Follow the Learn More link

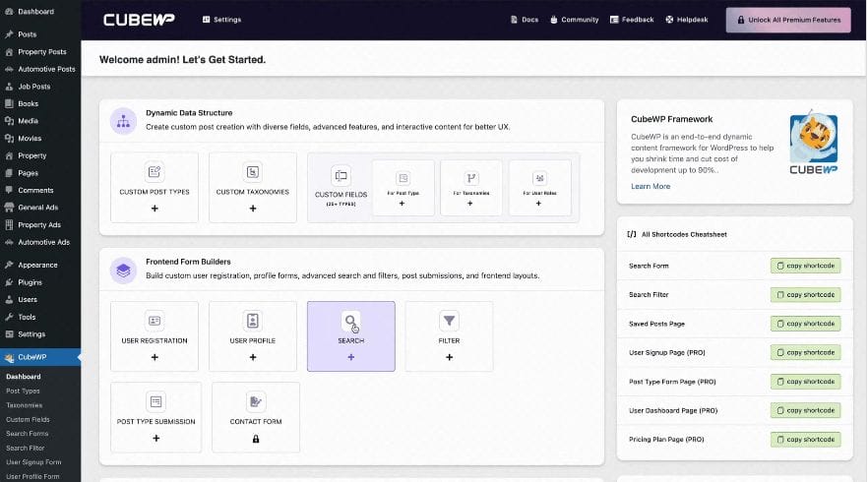(x=651, y=186)
